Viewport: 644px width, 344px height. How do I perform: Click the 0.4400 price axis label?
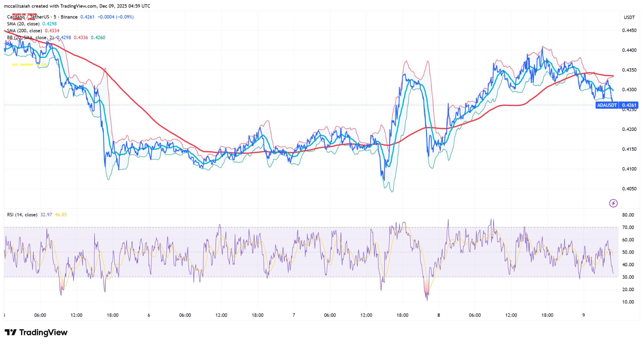point(629,50)
